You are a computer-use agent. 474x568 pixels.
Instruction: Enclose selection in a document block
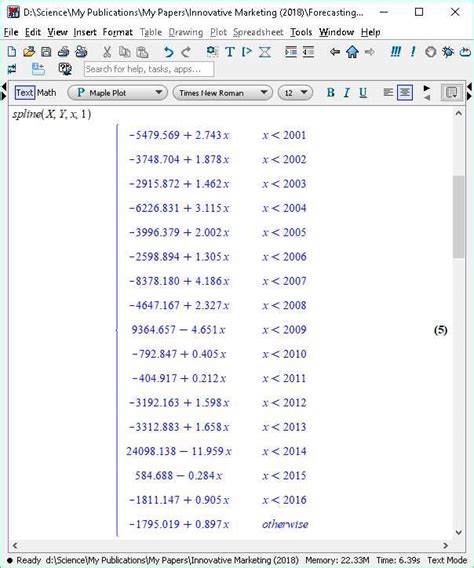(265, 52)
